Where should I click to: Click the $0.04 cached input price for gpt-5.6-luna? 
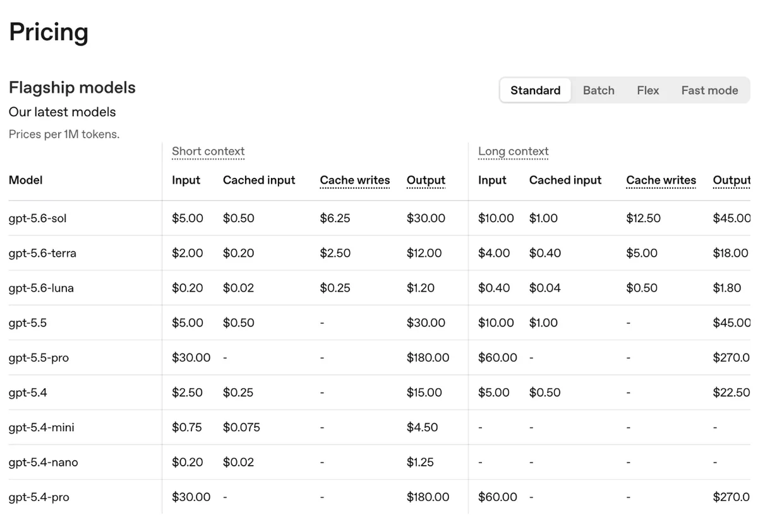[x=544, y=288]
